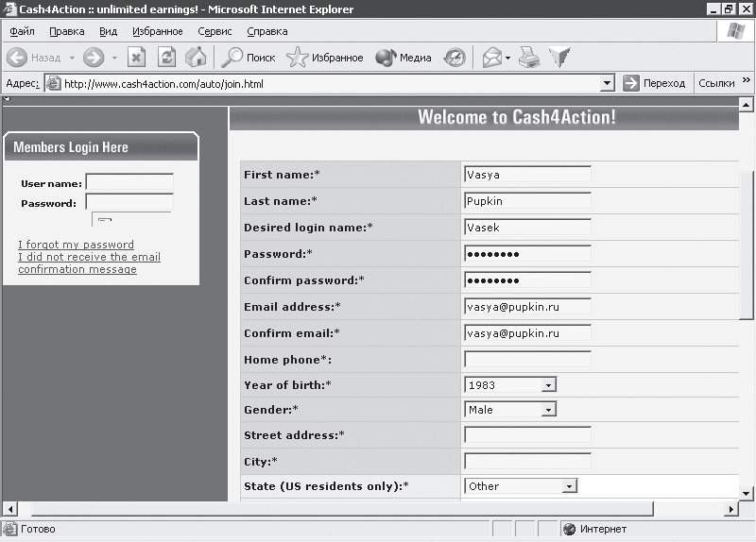Screen dimensions: 756x542
Task: Expand the Ссылки links chevron
Action: [x=747, y=80]
